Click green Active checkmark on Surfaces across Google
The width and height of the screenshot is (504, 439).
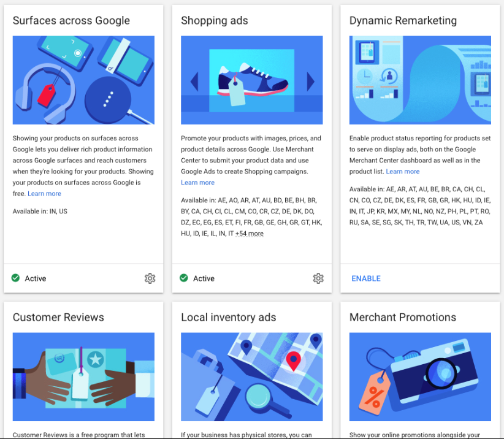[x=15, y=278]
